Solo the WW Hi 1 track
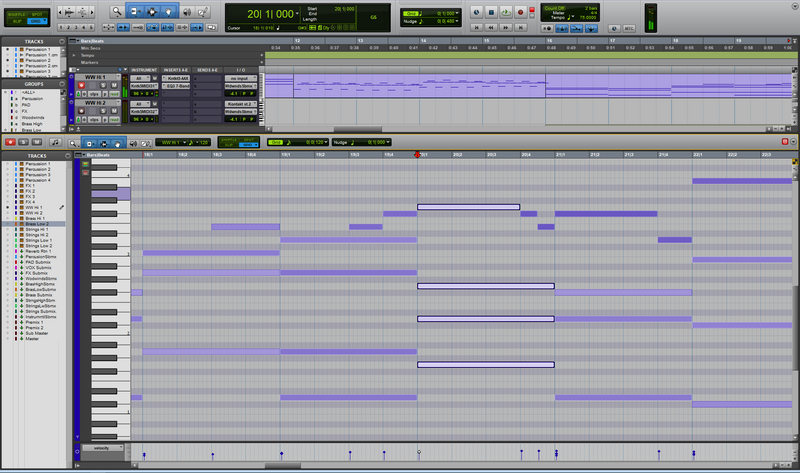Viewport: 800px width, 473px height. coord(103,85)
